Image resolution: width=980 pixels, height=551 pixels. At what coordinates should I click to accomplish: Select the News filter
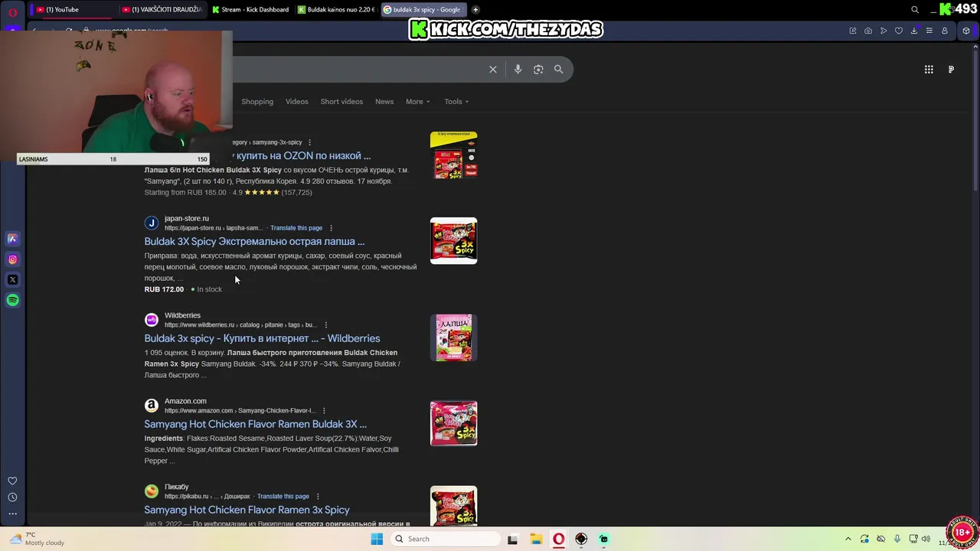(384, 102)
